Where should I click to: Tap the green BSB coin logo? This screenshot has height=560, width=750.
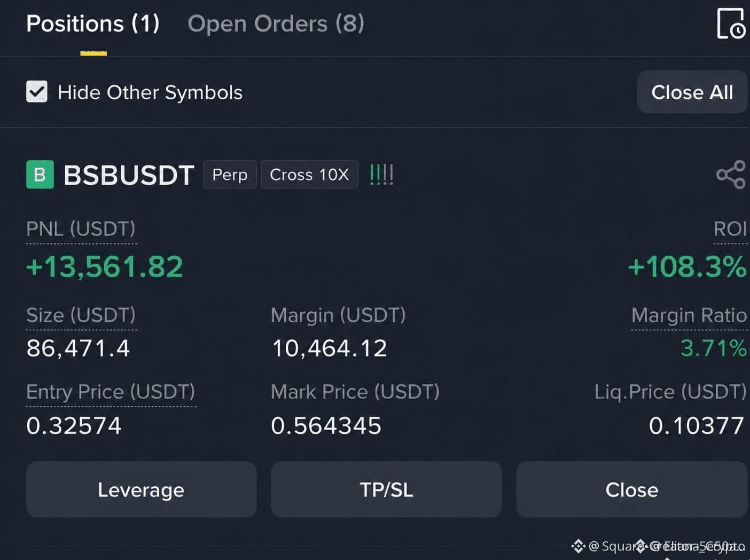click(x=40, y=175)
